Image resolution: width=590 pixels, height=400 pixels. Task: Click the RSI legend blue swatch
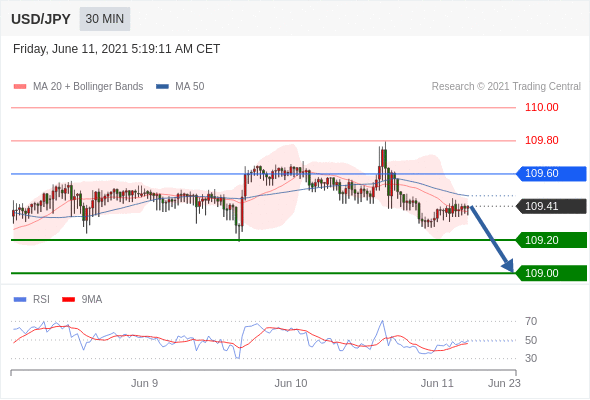[20, 300]
